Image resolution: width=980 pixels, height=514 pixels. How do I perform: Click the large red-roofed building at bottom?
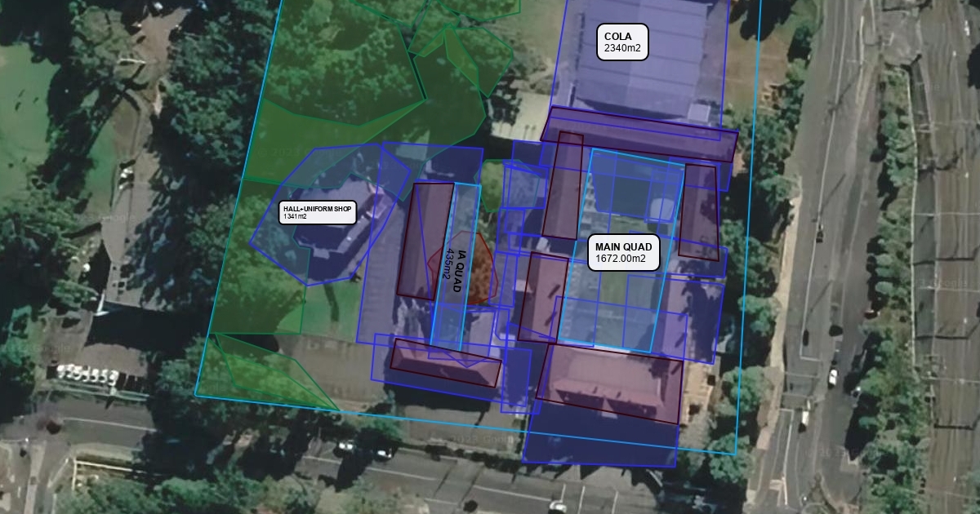point(608,383)
